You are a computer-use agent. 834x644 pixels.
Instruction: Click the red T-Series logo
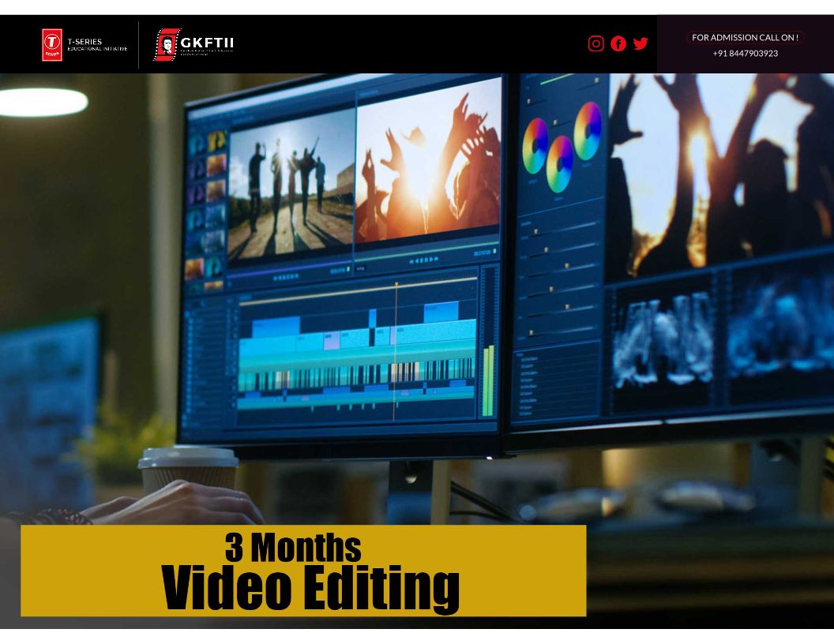[x=52, y=45]
